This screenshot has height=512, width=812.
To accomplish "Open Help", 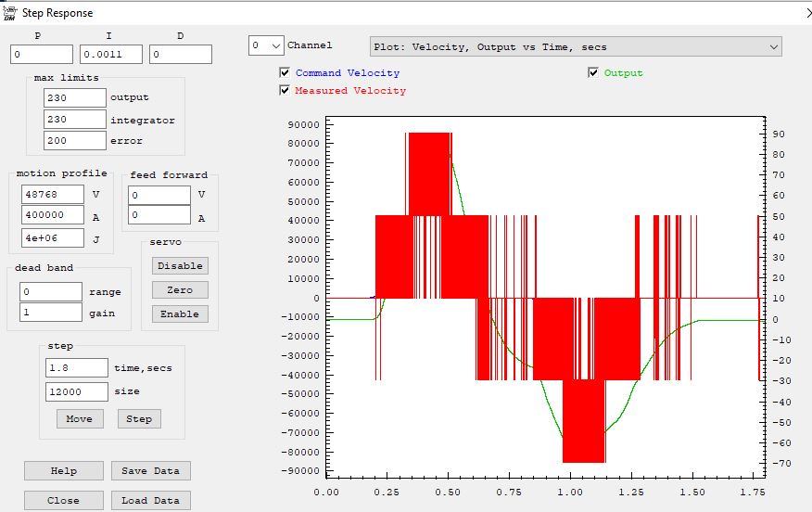I will 64,470.
